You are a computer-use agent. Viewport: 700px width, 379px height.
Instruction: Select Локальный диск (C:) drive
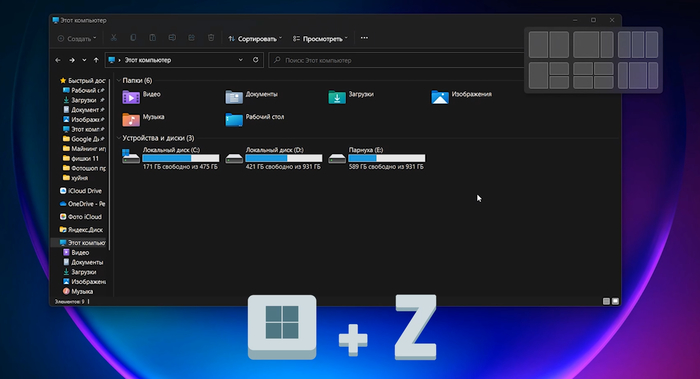click(x=171, y=158)
